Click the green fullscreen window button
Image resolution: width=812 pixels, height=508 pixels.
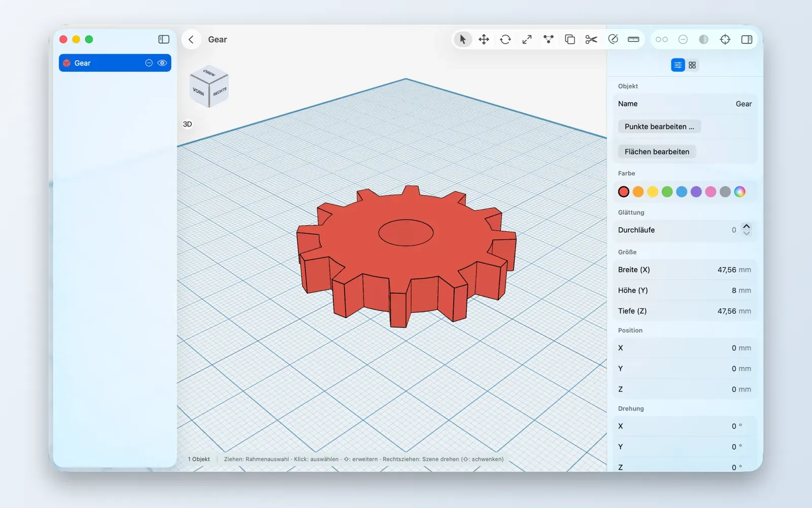point(89,39)
